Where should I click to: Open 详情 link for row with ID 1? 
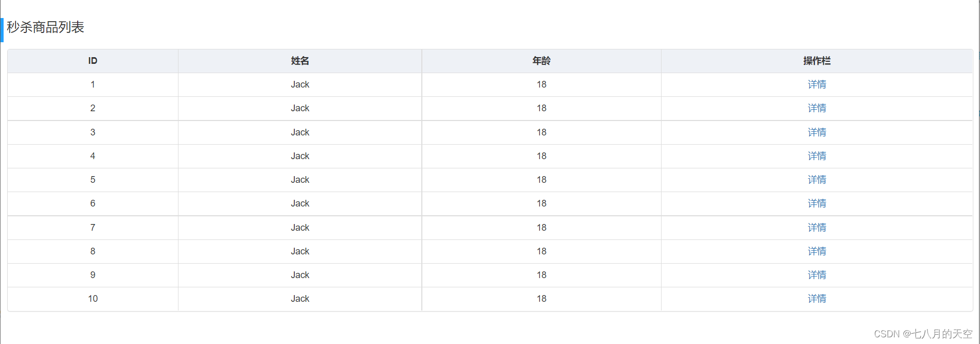(x=816, y=84)
